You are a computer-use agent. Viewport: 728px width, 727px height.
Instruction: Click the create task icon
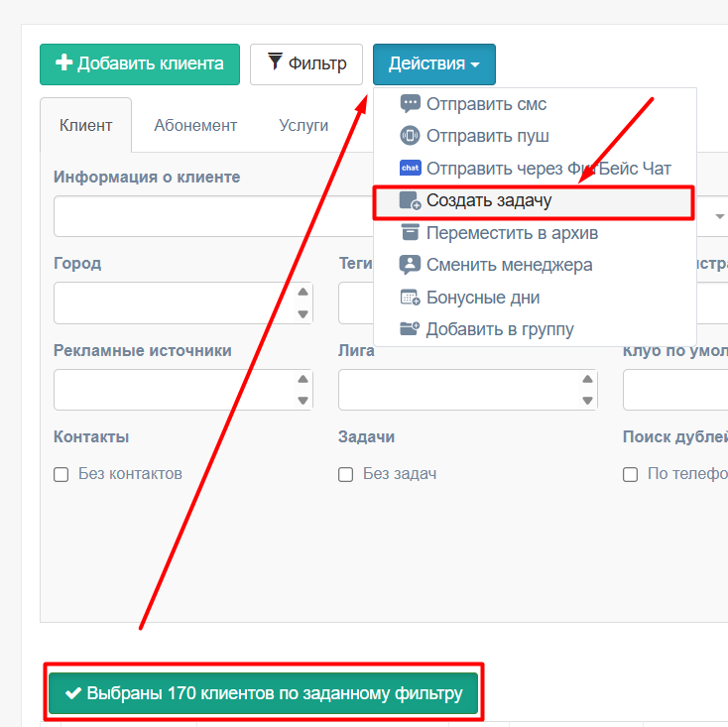pos(410,200)
